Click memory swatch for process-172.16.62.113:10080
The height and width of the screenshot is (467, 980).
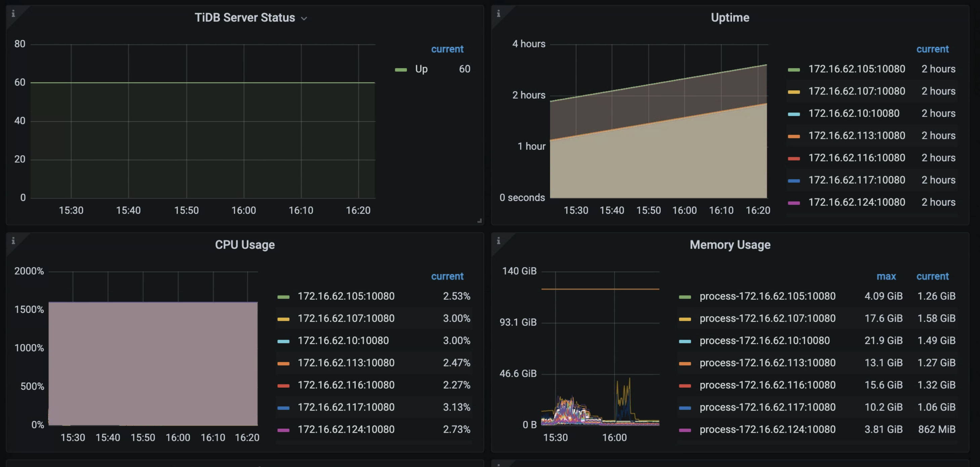point(685,364)
